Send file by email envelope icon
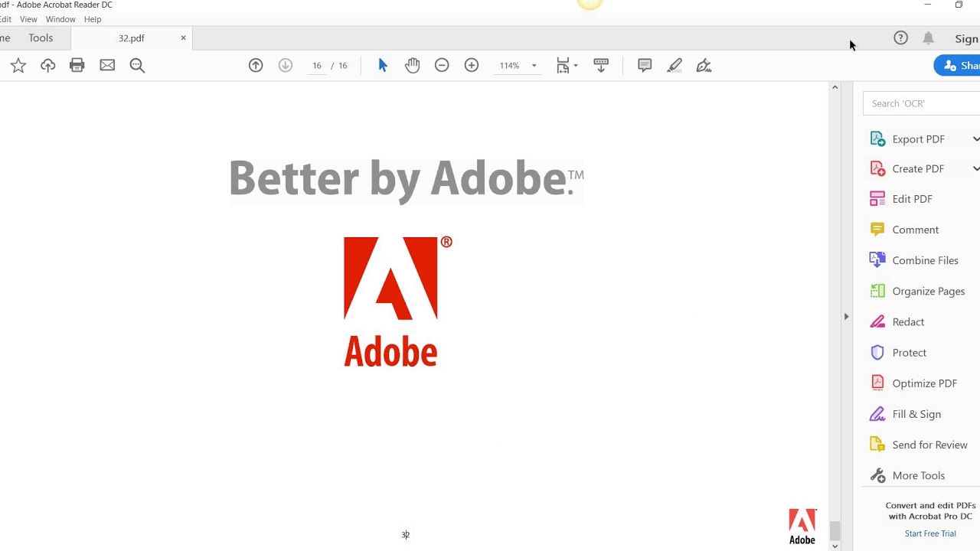 [x=107, y=66]
